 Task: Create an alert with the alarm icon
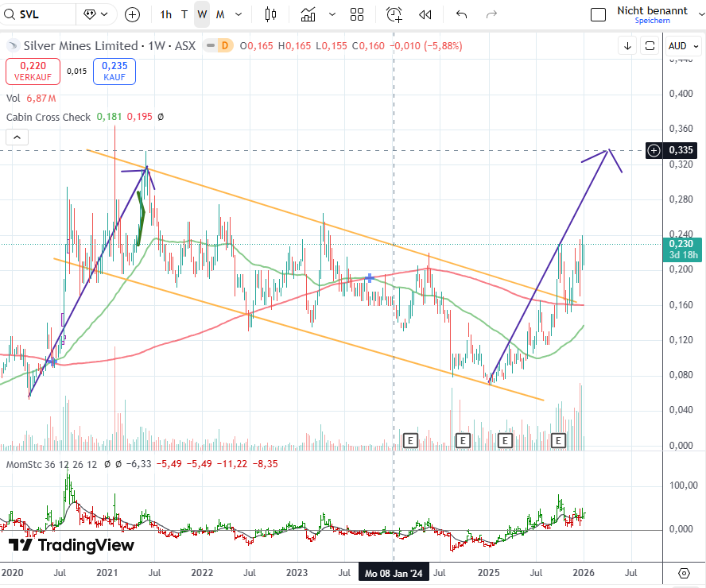[394, 15]
